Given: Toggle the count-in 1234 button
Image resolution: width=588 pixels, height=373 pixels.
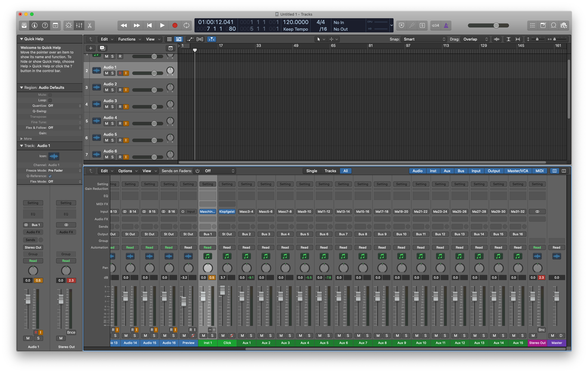Looking at the screenshot, I should (x=435, y=25).
